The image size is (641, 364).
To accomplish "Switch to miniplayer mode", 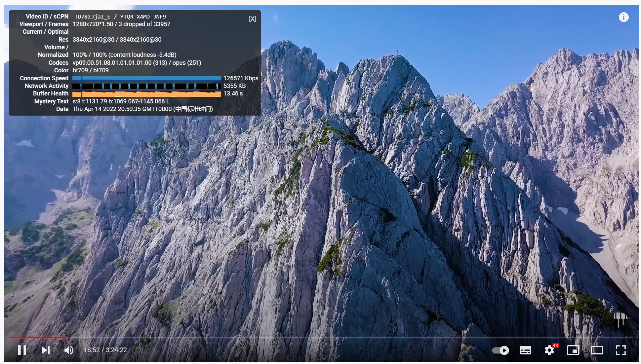I will pos(573,350).
